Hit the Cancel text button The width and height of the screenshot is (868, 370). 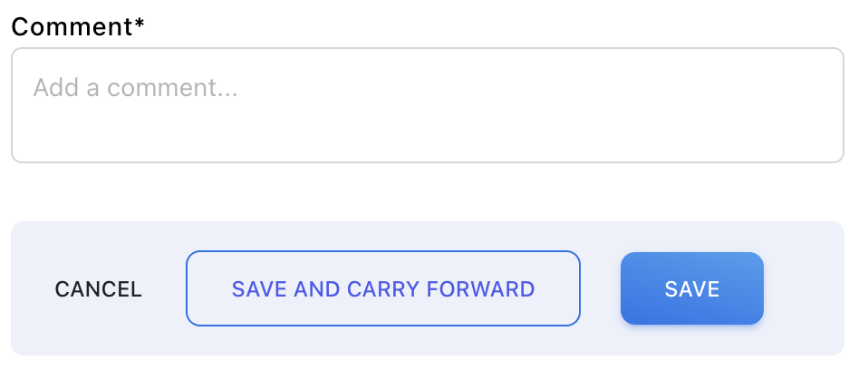click(x=99, y=289)
